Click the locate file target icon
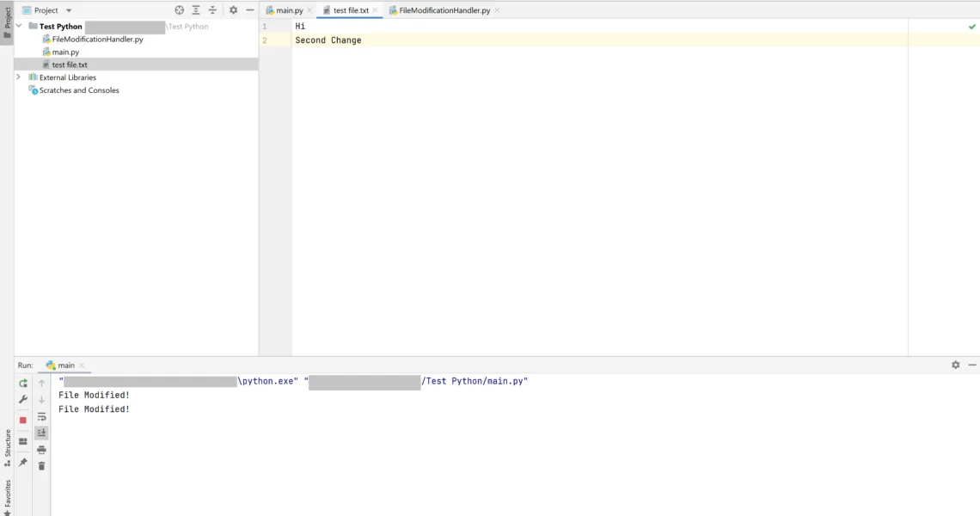The width and height of the screenshot is (980, 516). point(180,10)
